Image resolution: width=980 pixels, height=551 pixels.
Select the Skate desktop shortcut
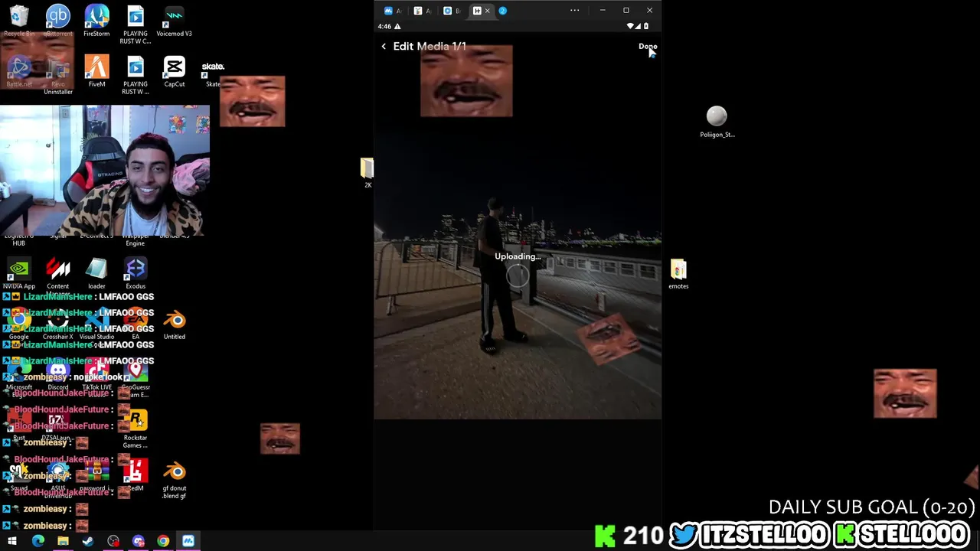(213, 73)
